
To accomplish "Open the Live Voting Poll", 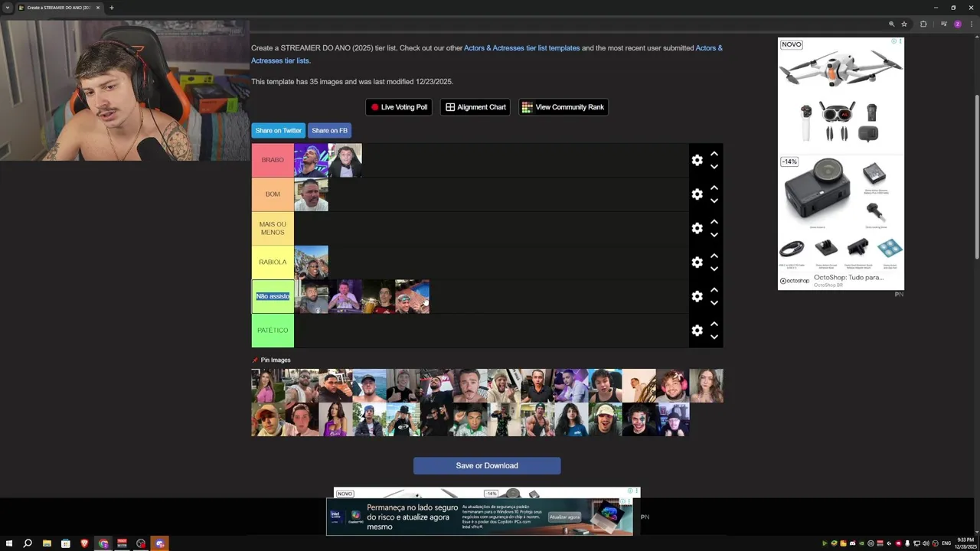I will tap(399, 107).
